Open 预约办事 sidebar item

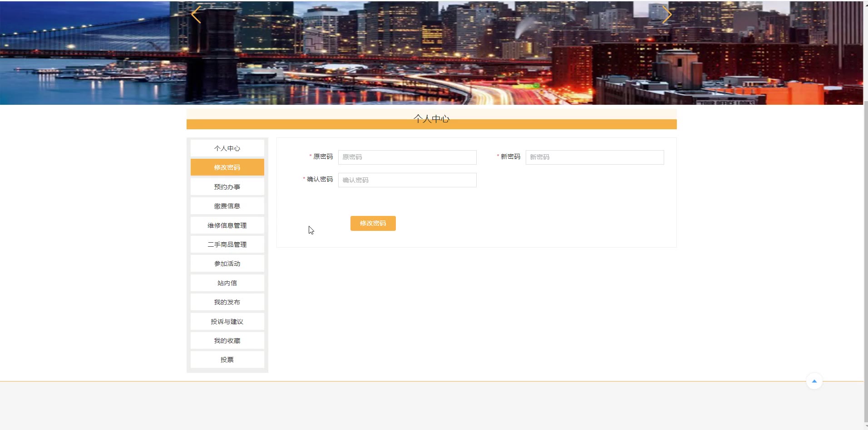(x=227, y=187)
